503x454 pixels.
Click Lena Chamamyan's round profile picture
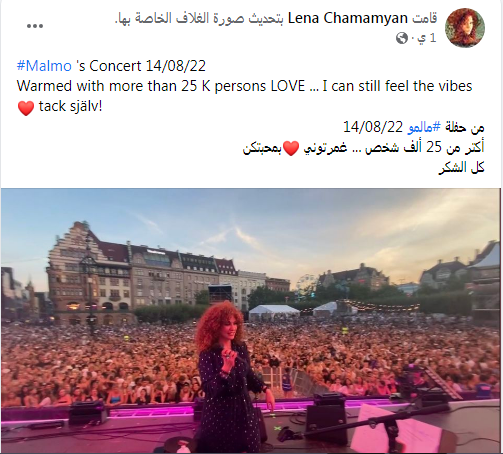[x=465, y=28]
